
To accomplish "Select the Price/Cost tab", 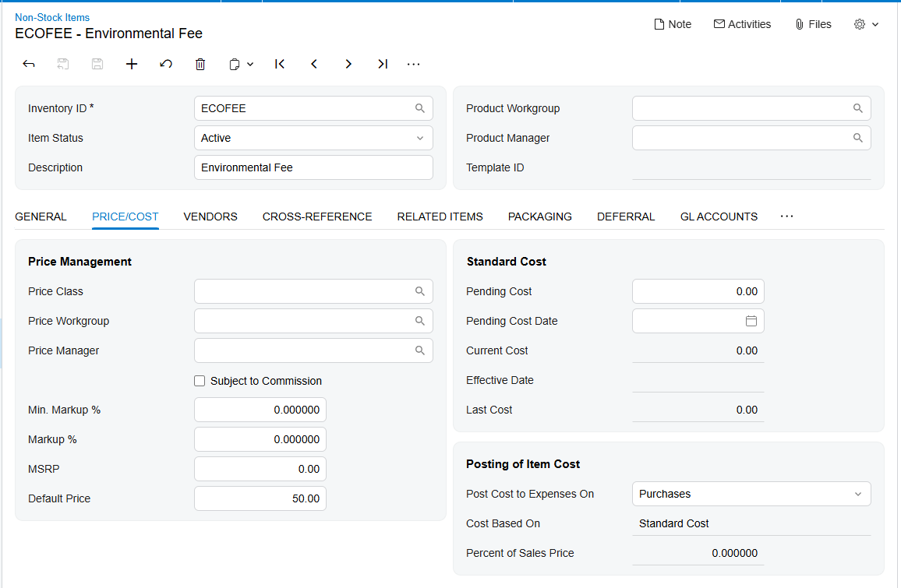I will (125, 217).
